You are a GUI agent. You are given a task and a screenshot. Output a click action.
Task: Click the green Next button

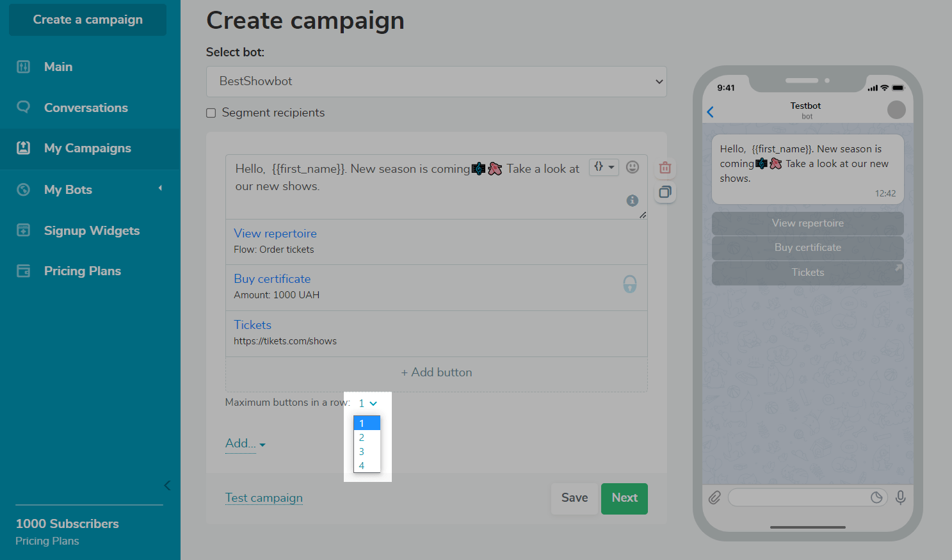point(624,498)
